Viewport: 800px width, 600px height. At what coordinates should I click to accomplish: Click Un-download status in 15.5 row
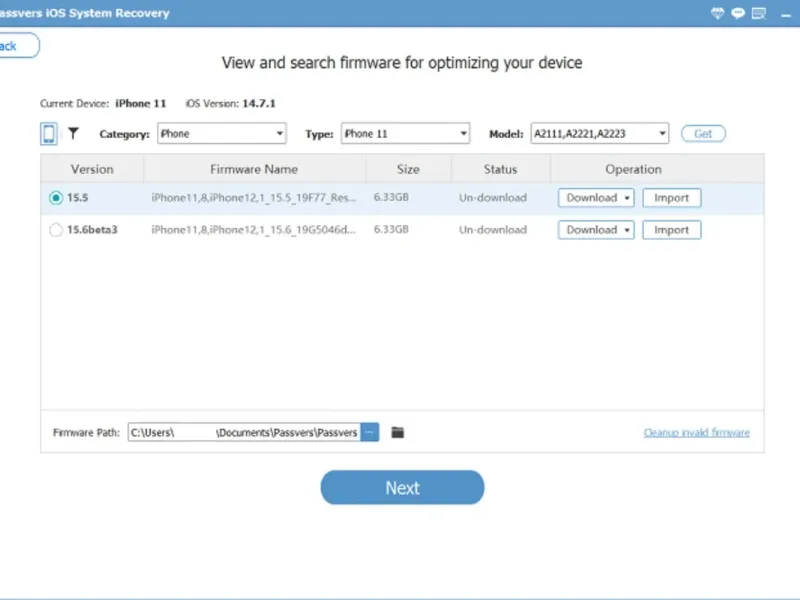493,198
